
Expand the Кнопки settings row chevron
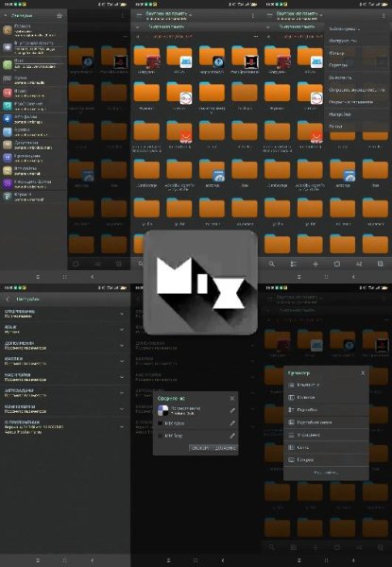[122, 361]
